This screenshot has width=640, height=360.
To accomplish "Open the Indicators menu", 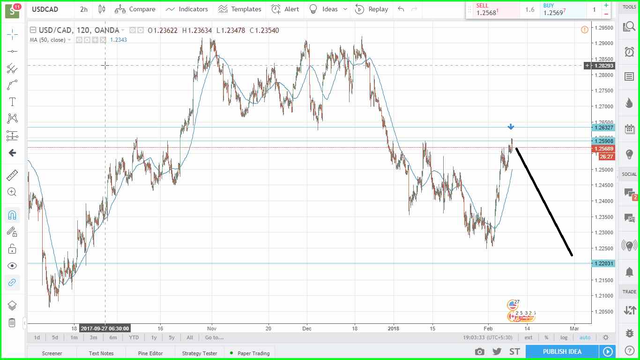I will (x=187, y=9).
